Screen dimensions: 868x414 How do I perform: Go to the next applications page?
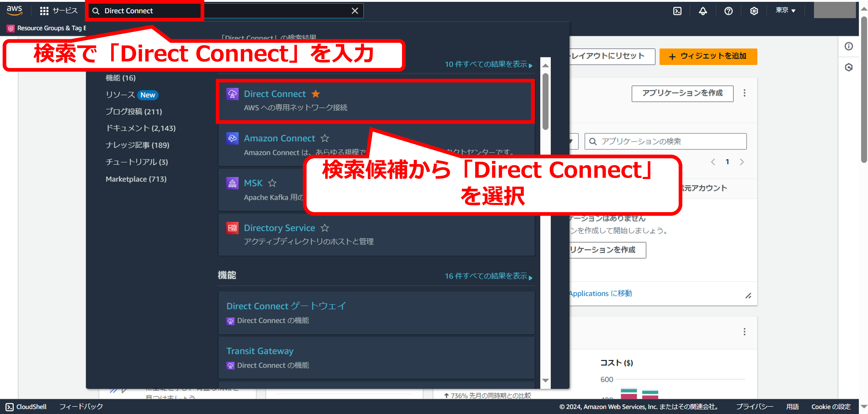[x=742, y=162]
